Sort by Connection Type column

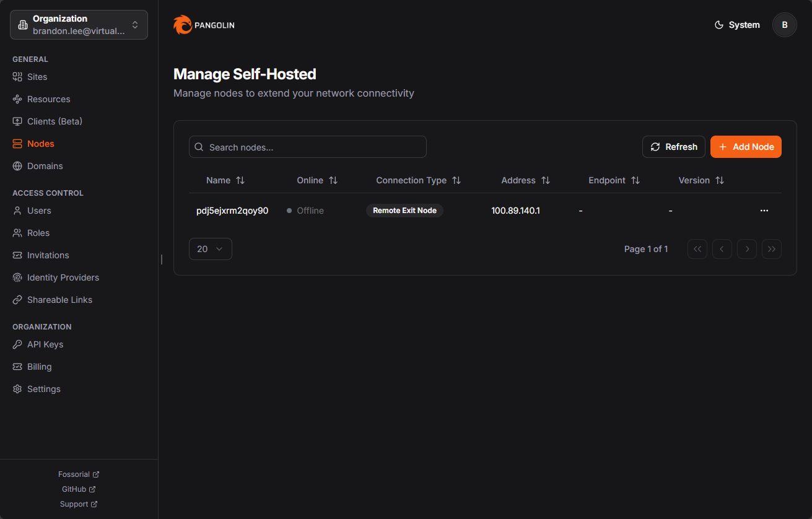point(419,180)
